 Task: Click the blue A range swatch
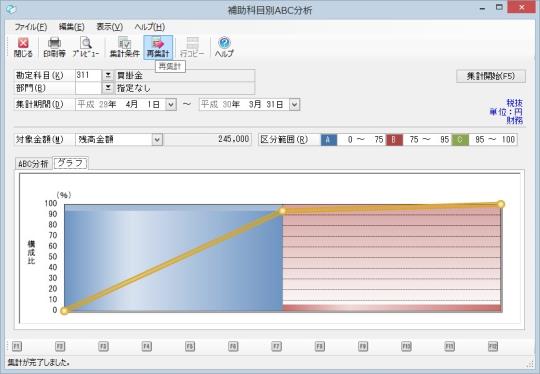pyautogui.click(x=329, y=139)
